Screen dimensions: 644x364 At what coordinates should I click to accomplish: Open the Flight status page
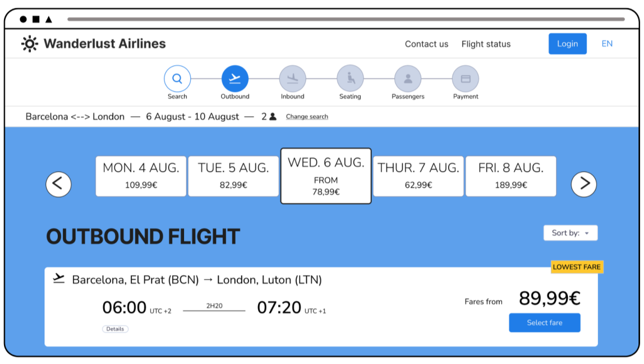click(x=486, y=44)
